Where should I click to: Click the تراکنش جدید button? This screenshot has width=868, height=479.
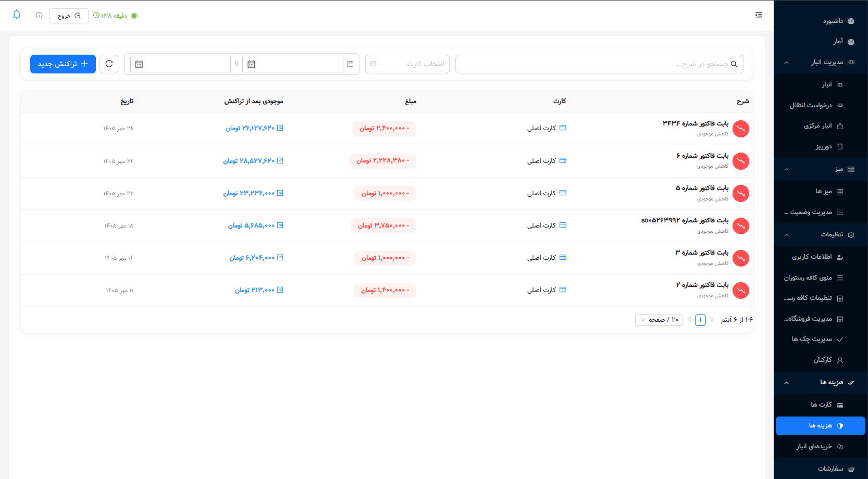63,64
